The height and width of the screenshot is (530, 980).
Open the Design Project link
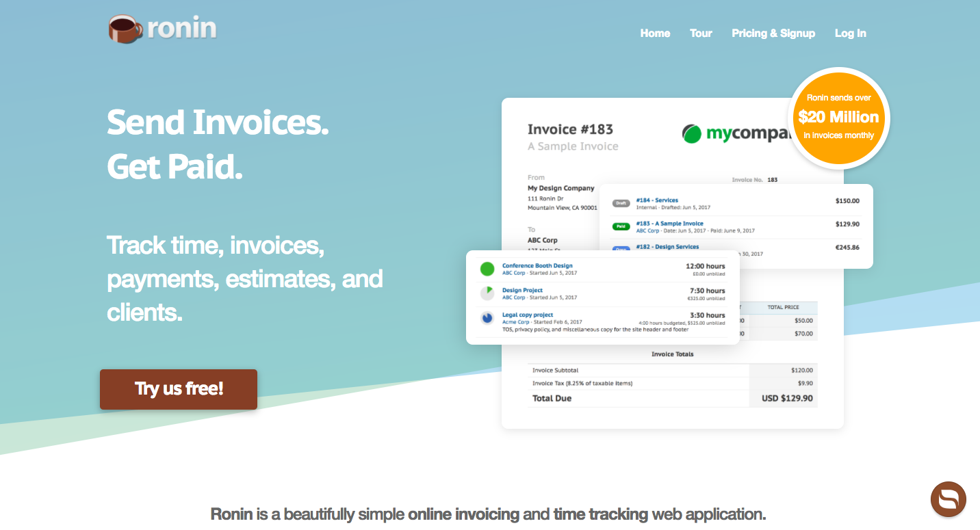pos(522,290)
